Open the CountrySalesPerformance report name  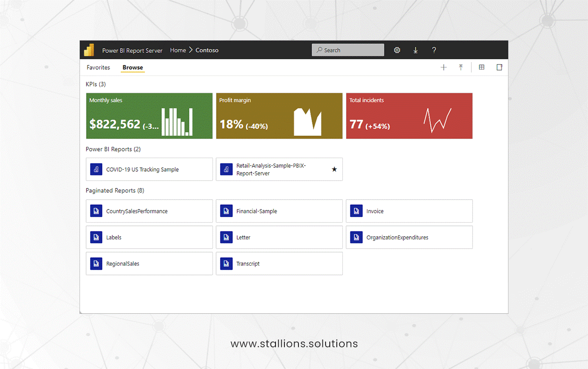tap(137, 211)
